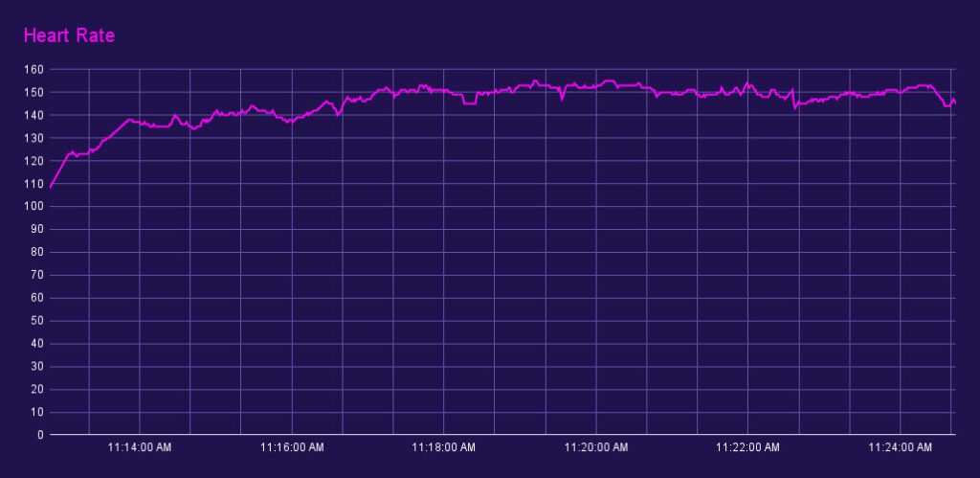
Task: Click the heart rate line's starting point
Action: tap(51, 187)
